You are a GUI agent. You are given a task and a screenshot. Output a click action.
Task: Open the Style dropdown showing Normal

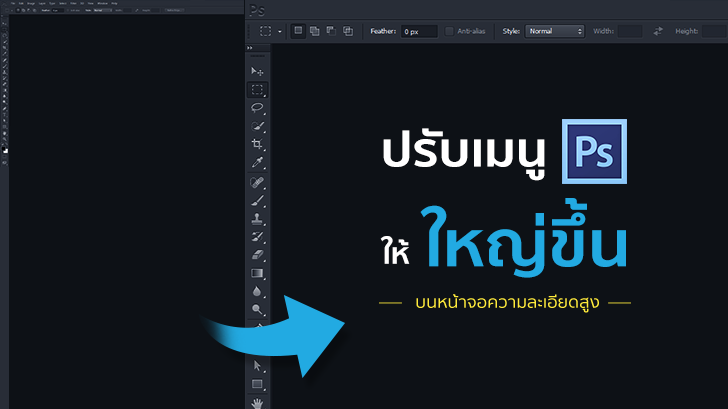coord(554,31)
